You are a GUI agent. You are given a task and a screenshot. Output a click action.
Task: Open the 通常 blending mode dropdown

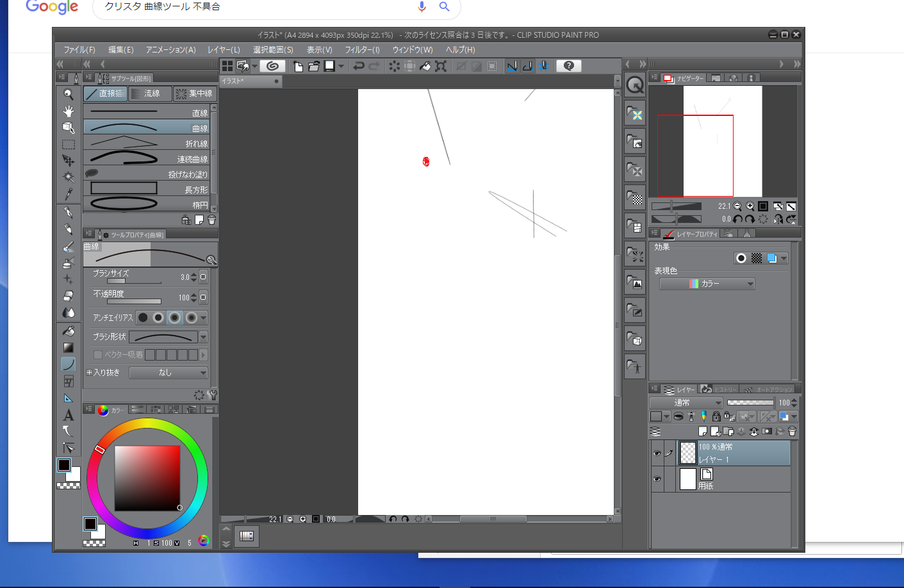point(686,403)
